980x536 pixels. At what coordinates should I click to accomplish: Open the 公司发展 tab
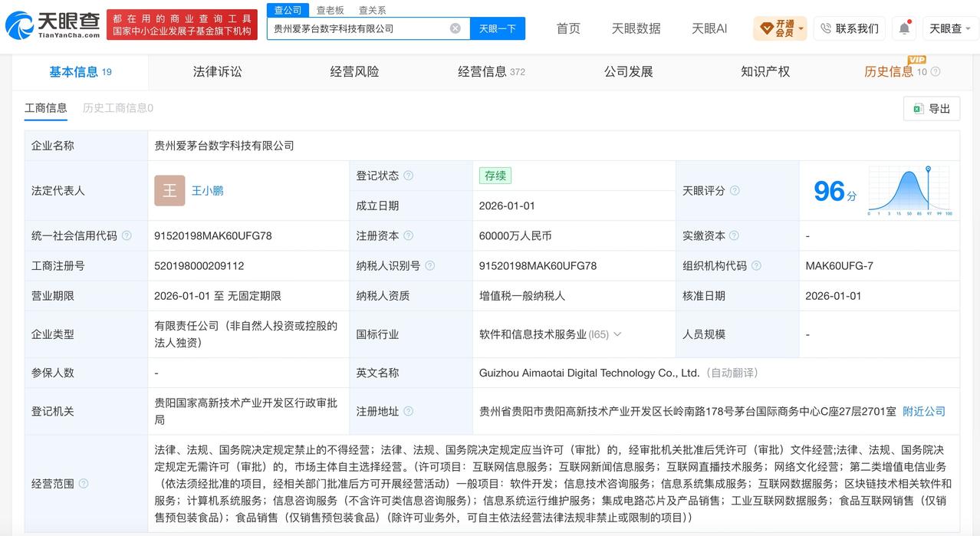point(629,71)
